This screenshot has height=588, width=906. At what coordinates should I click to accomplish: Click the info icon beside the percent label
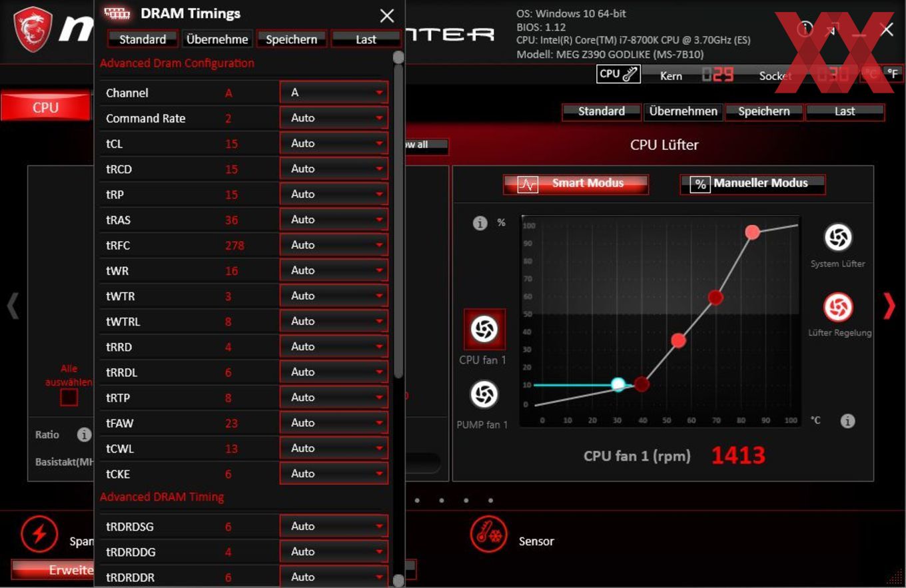point(480,223)
